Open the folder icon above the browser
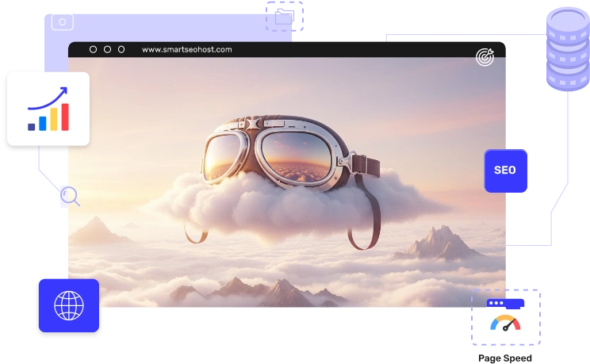The height and width of the screenshot is (364, 590). 283,17
